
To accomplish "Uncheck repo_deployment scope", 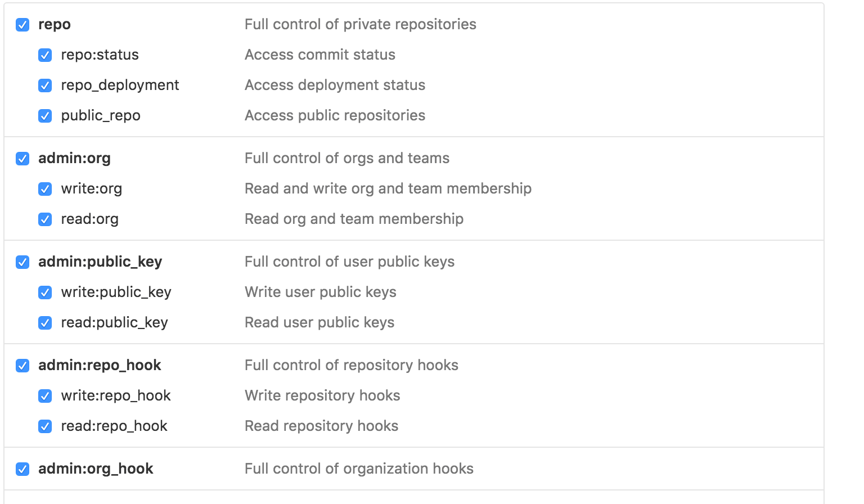I will click(45, 85).
